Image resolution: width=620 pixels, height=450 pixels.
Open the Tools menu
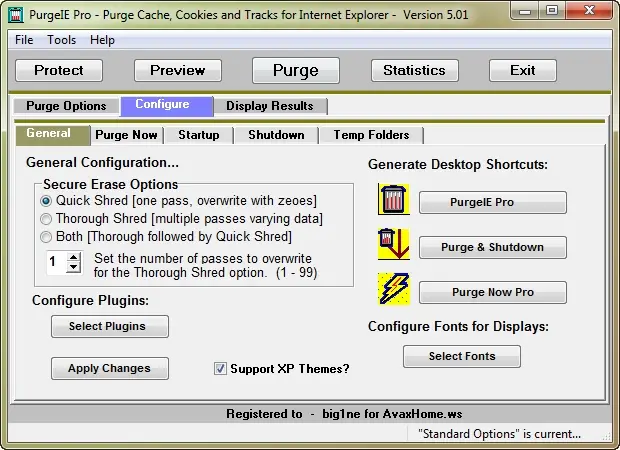coord(61,40)
